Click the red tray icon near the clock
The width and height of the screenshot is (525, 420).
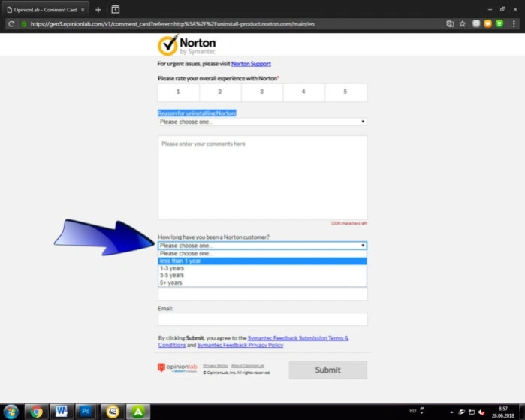tap(481, 412)
